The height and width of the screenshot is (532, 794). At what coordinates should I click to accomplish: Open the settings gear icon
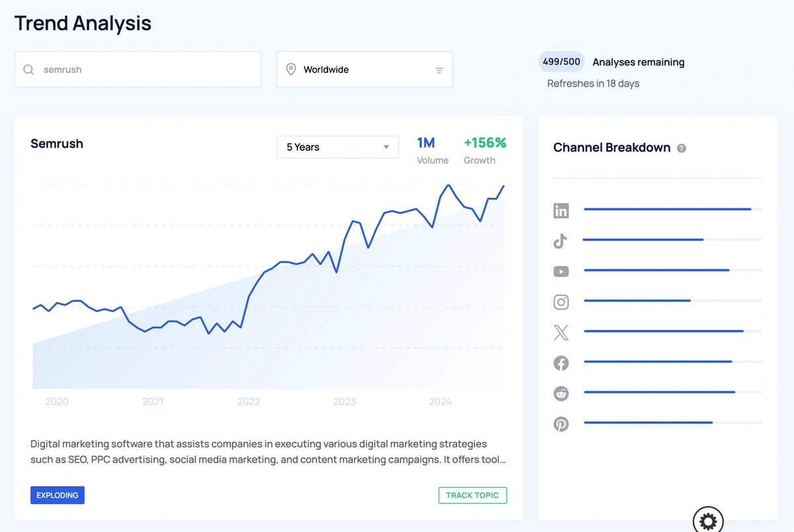708,521
